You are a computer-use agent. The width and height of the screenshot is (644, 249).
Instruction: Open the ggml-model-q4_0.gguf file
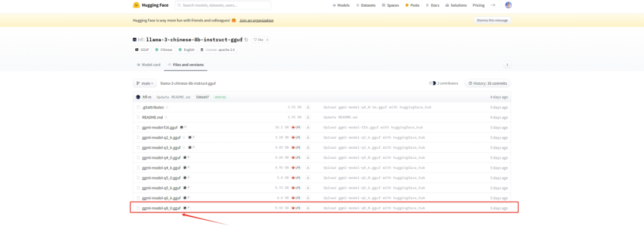tap(161, 158)
